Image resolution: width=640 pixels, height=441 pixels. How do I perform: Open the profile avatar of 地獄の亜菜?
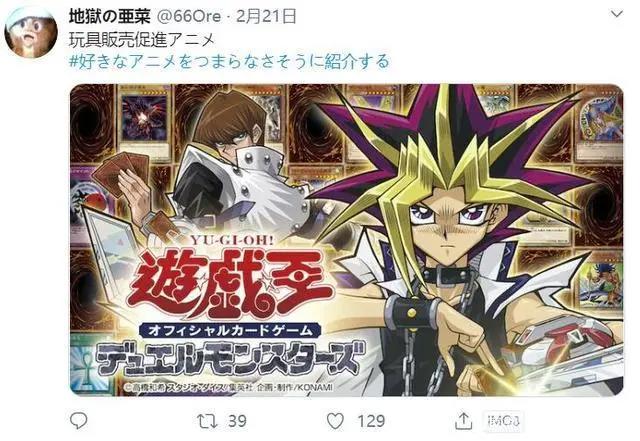tap(31, 33)
